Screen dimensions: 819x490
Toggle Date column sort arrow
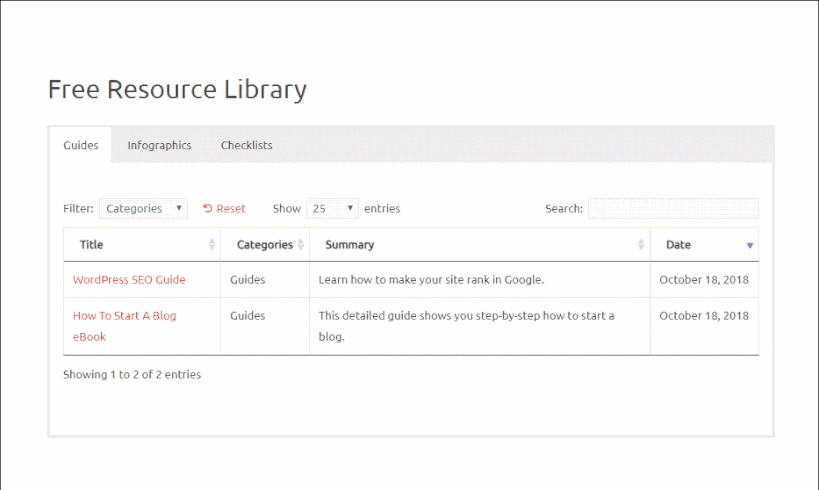click(750, 245)
